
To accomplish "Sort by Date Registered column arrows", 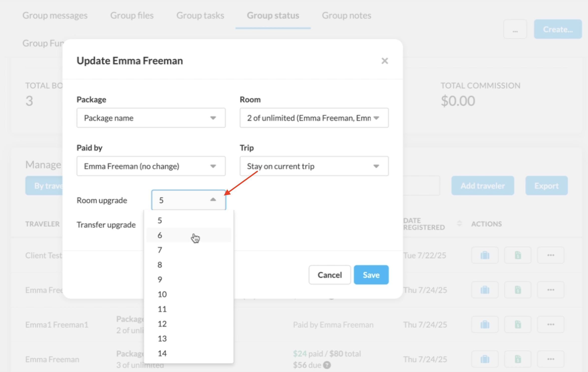I will click(459, 224).
